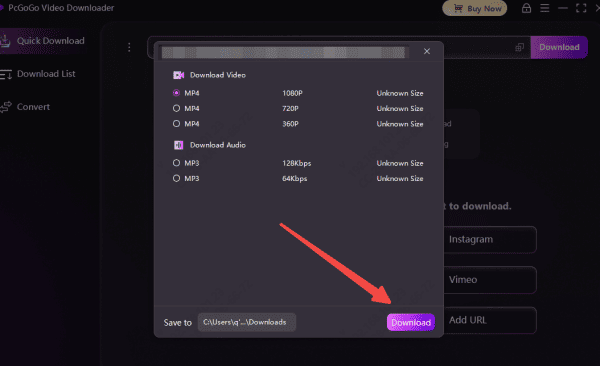
Task: Click the three-dot options icon
Action: tap(129, 47)
